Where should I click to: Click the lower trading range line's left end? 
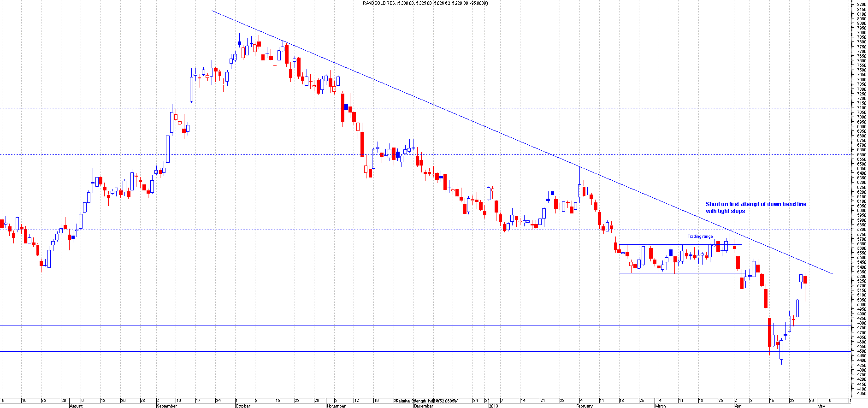tap(620, 273)
